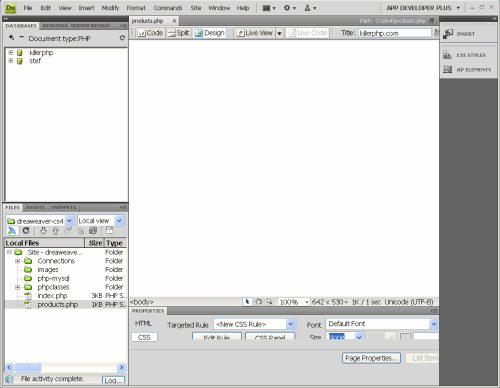Image resolution: width=500 pixels, height=388 pixels.
Task: Expand Files panel to show both sites
Action: [109, 230]
